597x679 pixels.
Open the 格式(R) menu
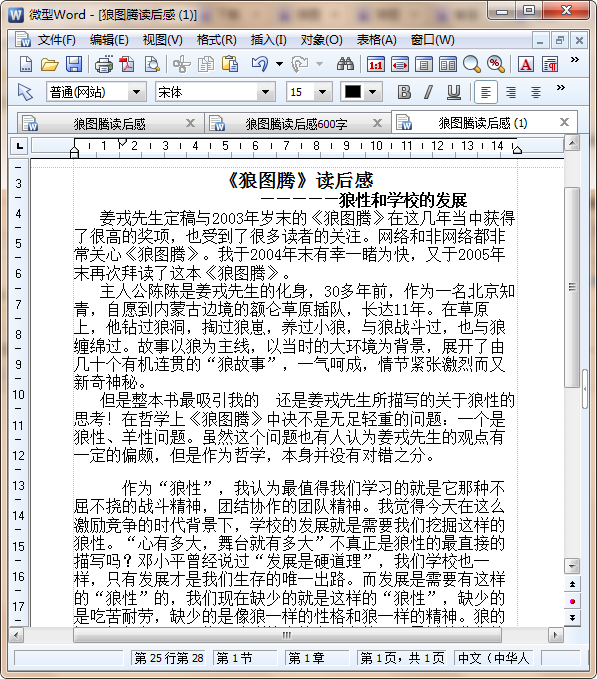pyautogui.click(x=216, y=40)
